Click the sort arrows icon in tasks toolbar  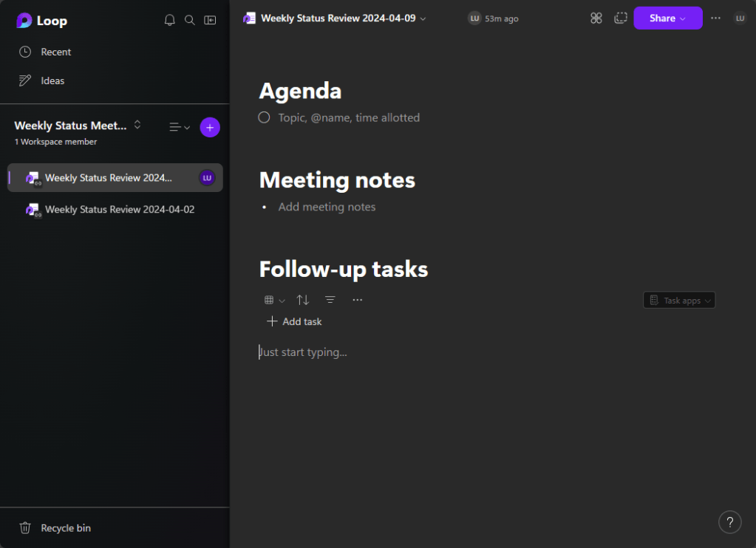click(303, 300)
